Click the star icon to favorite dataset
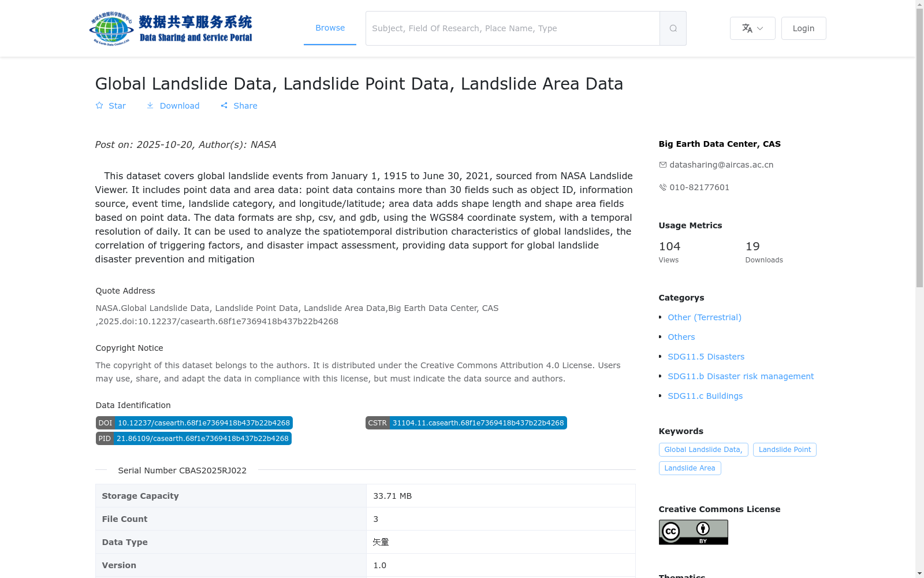Screen dimensions: 924x578 pyautogui.click(x=99, y=106)
